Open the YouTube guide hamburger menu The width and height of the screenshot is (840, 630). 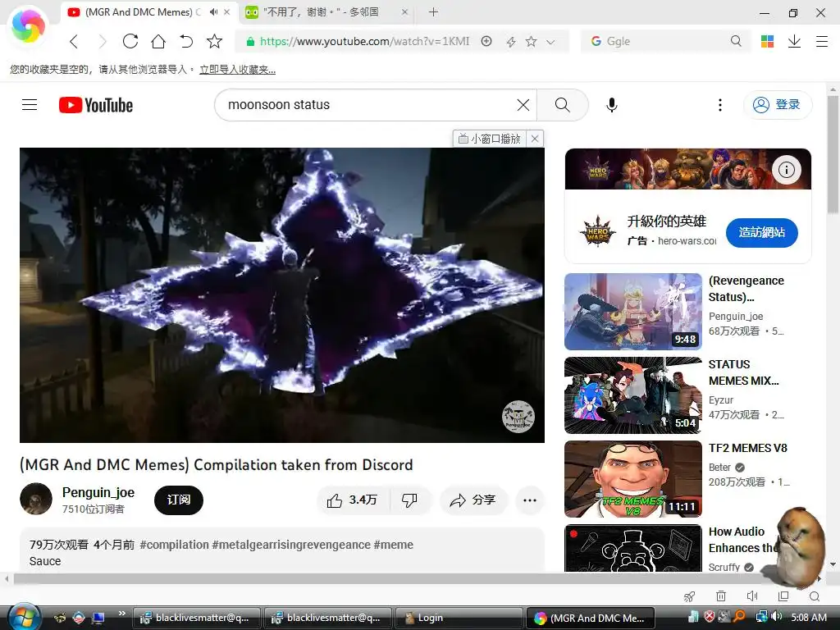[x=30, y=104]
